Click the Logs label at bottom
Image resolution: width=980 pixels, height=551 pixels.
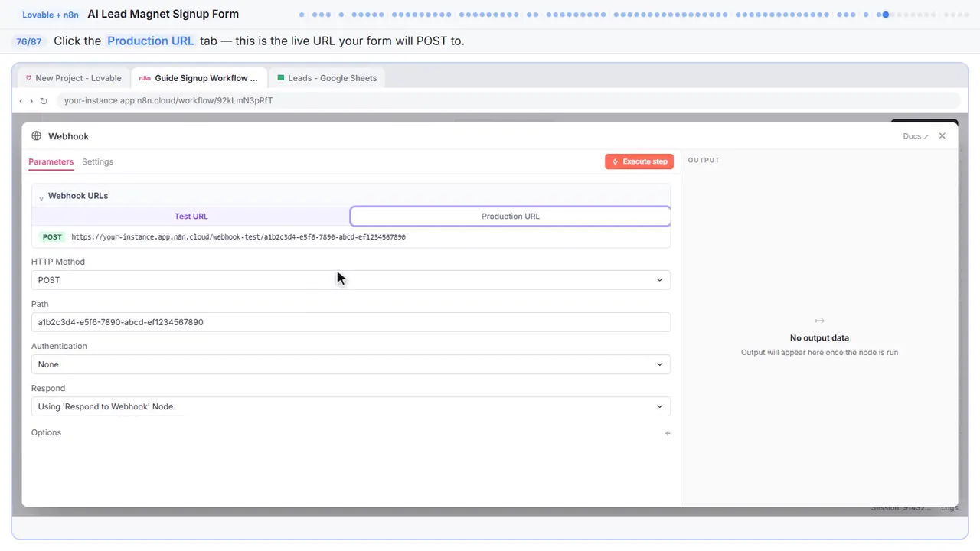click(949, 508)
